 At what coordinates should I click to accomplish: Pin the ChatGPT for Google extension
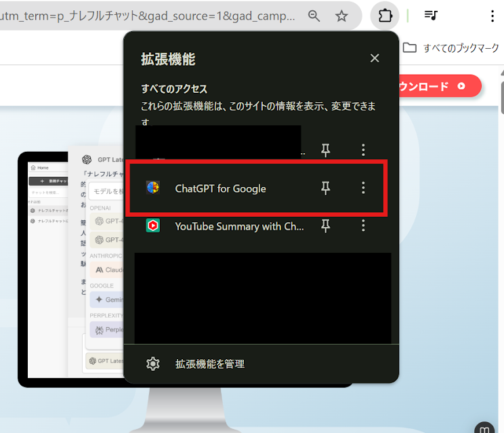326,188
